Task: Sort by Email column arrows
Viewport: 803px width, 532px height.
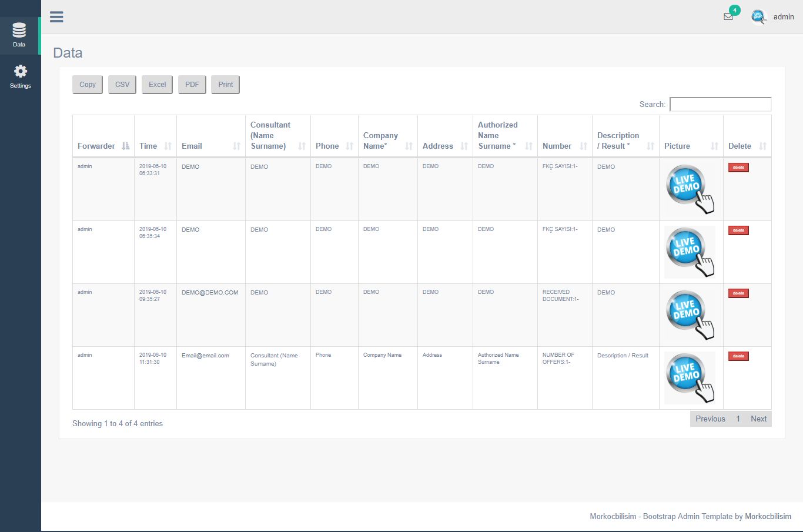Action: tap(236, 146)
